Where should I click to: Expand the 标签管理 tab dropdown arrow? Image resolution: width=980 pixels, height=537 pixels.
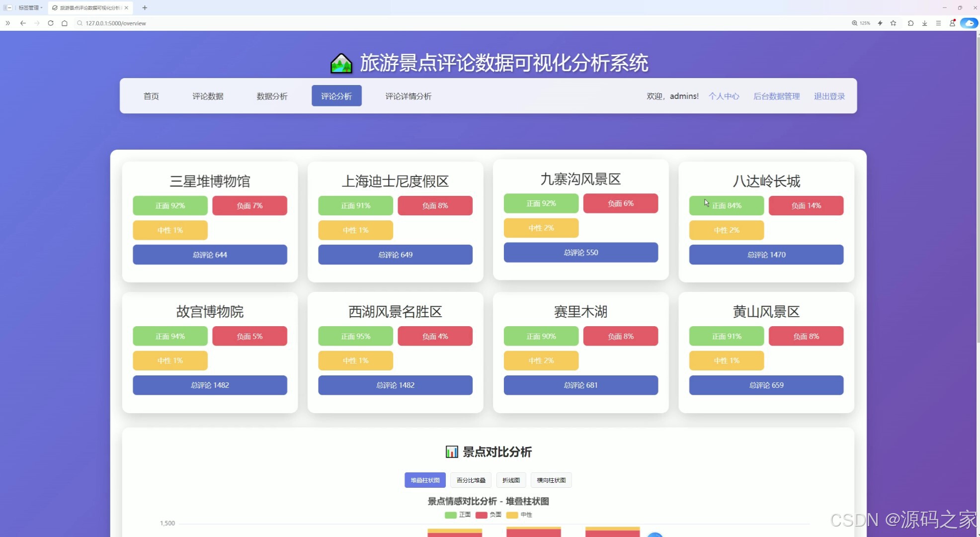tap(42, 7)
